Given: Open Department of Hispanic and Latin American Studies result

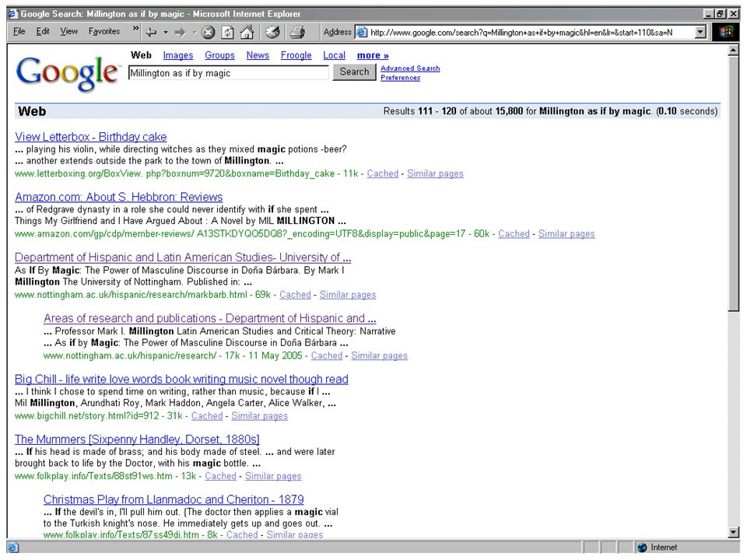Looking at the screenshot, I should coord(182,257).
